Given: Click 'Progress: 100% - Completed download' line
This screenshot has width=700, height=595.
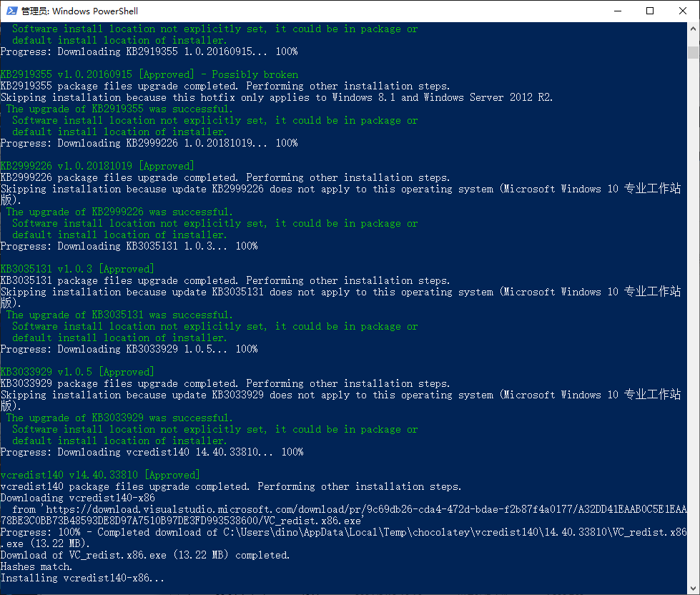Looking at the screenshot, I should (344, 538).
